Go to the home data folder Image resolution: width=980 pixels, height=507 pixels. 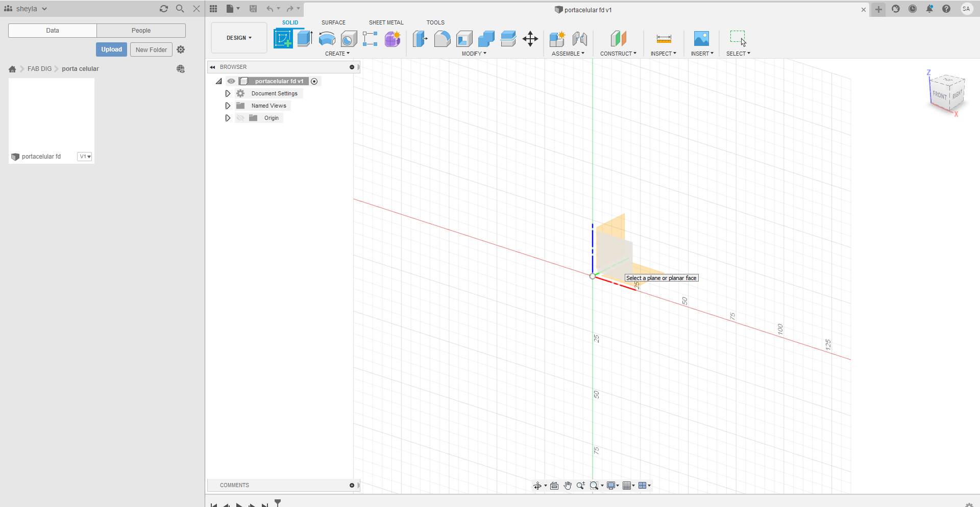pyautogui.click(x=12, y=69)
